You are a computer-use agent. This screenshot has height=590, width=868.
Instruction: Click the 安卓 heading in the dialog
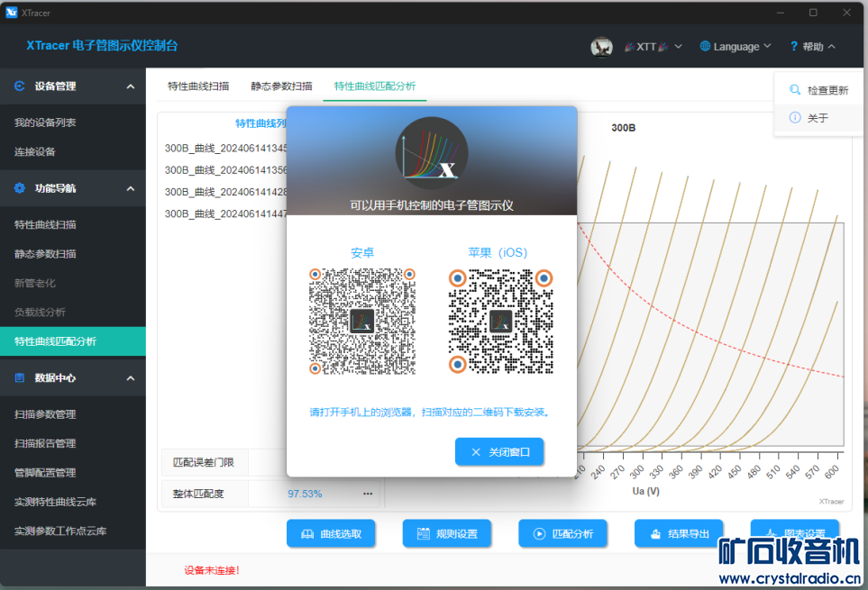[362, 253]
